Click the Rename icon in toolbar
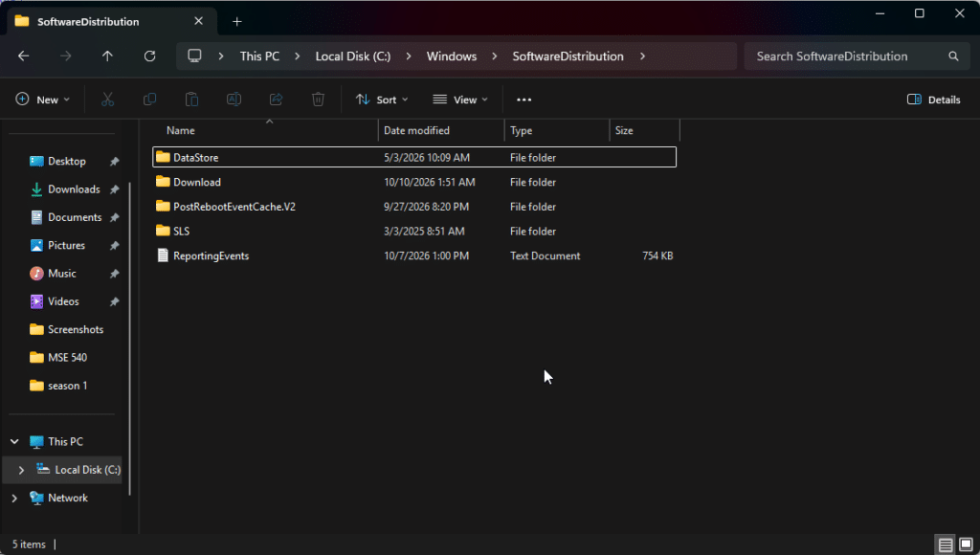Viewport: 980px width, 555px height. (234, 100)
